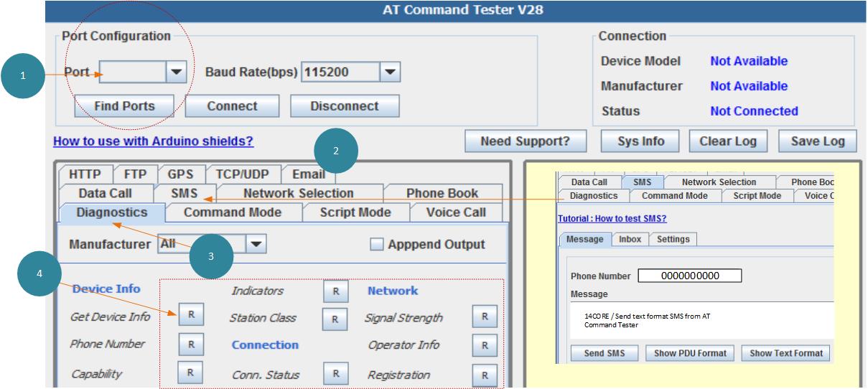Select the Email tab
The image size is (868, 389).
tap(309, 174)
